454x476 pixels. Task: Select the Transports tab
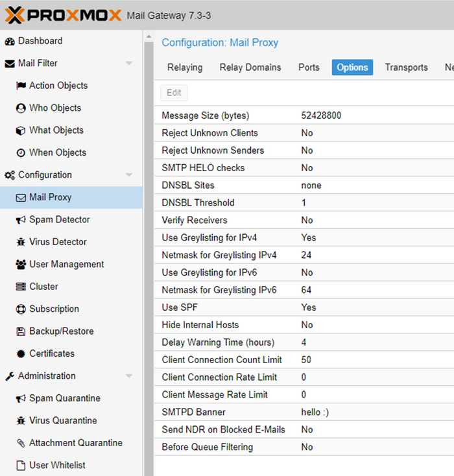406,67
